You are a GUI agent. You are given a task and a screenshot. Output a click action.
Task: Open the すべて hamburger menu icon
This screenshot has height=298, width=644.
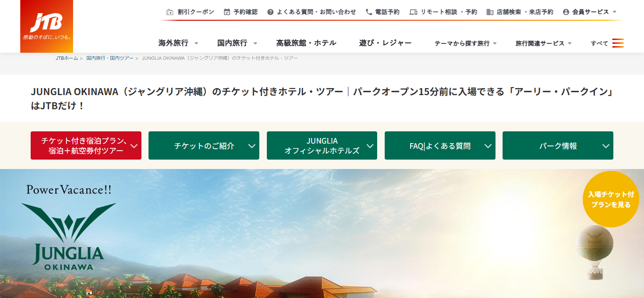(618, 43)
